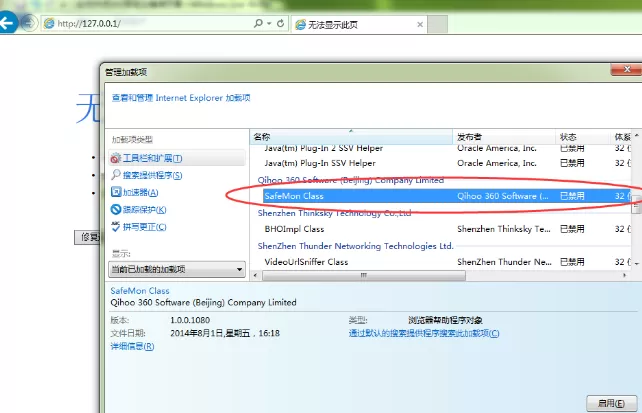Click Shenzhen Thinksky Te... publisher cell
The height and width of the screenshot is (413, 642).
504,229
